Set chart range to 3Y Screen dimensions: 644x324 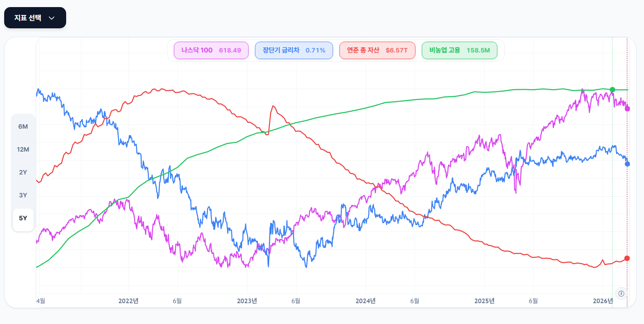(x=23, y=195)
